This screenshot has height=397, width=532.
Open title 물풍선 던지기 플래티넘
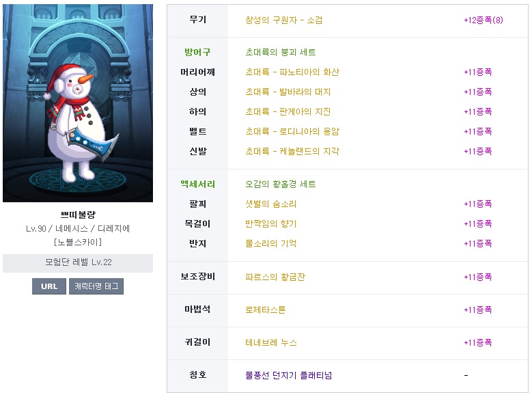click(x=288, y=375)
